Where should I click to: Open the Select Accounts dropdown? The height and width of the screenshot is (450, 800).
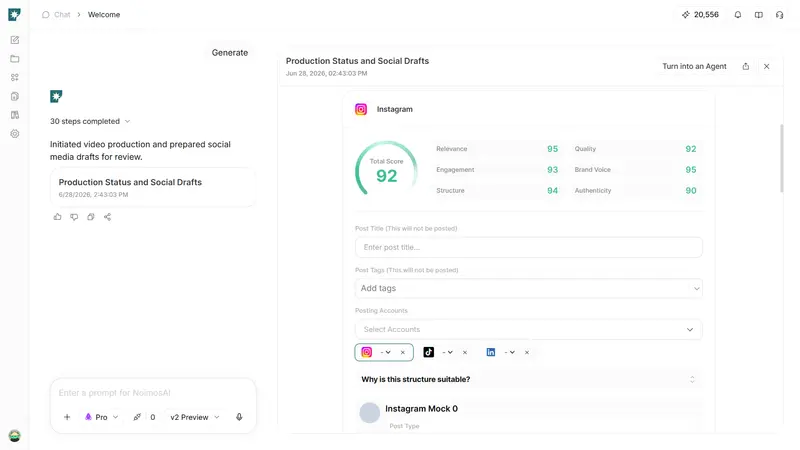point(529,330)
